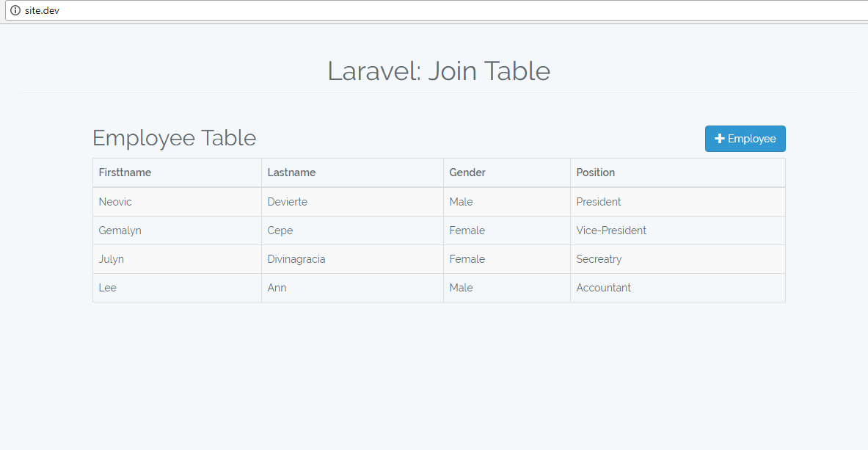Select the Gemalyn first name cell
The height and width of the screenshot is (450, 868).
pyautogui.click(x=177, y=231)
